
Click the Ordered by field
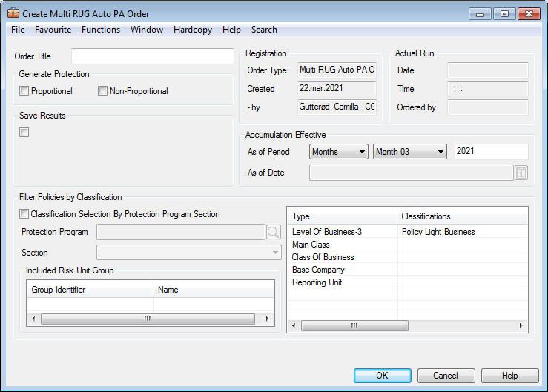point(488,107)
